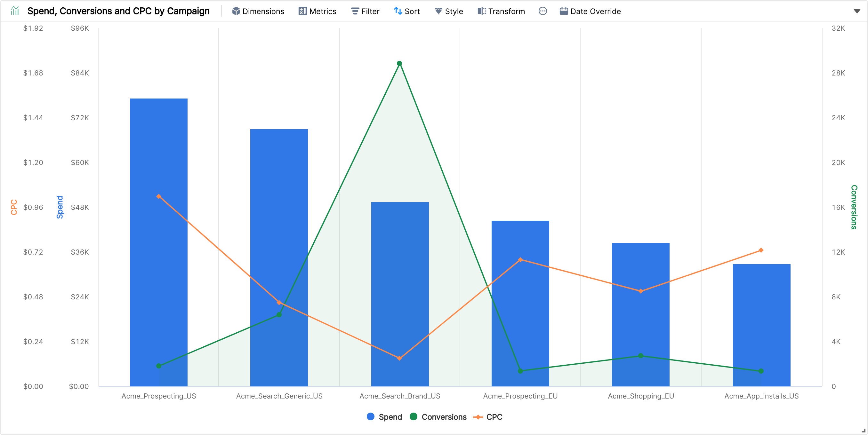Click the Conversions peak point for Acme_Search_Brand_US

(399, 63)
